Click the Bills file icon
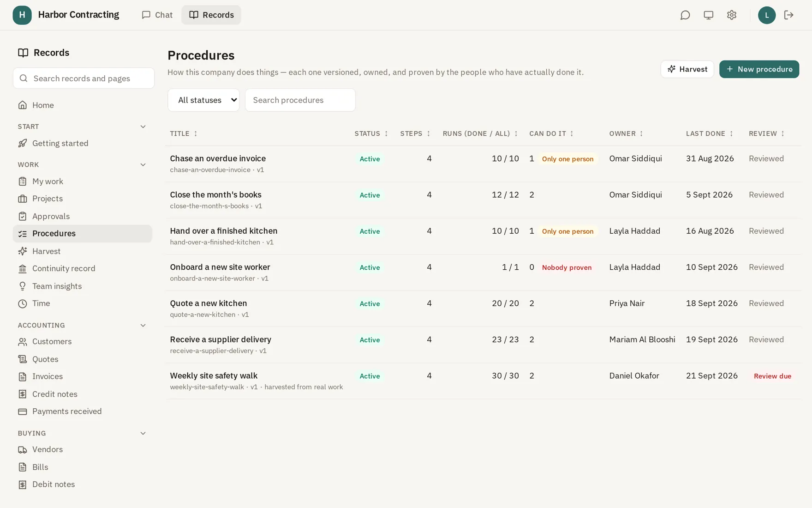Screen dimensions: 812x508 tap(23, 467)
